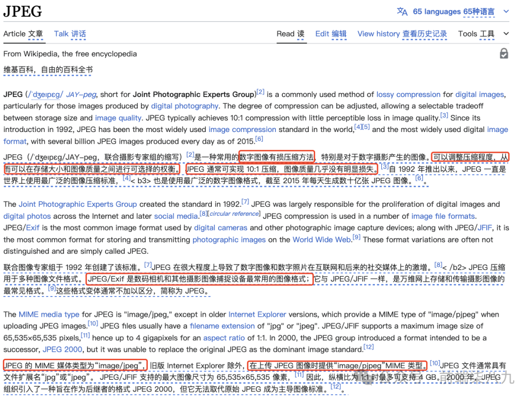Viewport: 532px width, 399px height.
Task: Click English citation [2] after 'Experts Group)'
Action: tap(260, 92)
